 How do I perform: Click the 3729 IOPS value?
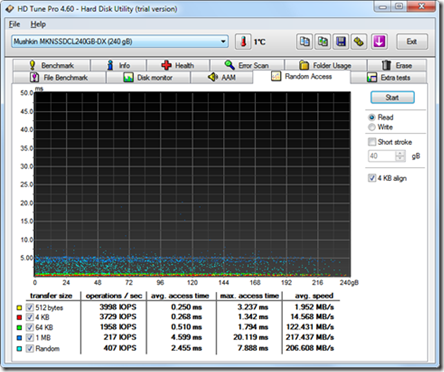[x=118, y=317]
